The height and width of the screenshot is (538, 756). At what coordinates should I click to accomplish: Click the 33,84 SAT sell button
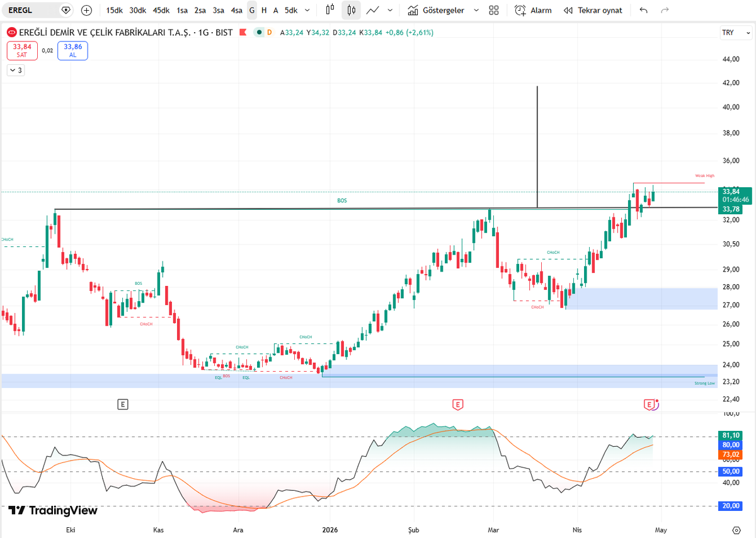[22, 50]
